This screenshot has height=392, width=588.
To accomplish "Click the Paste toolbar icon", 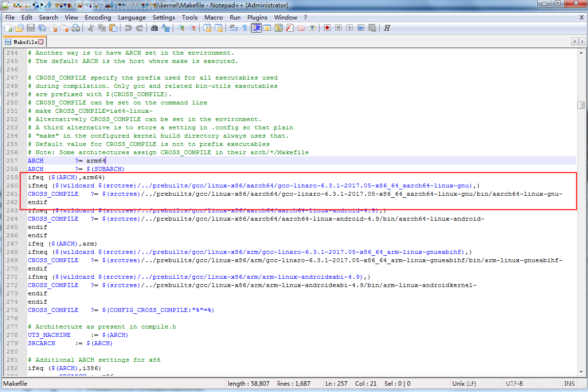I will (113, 28).
